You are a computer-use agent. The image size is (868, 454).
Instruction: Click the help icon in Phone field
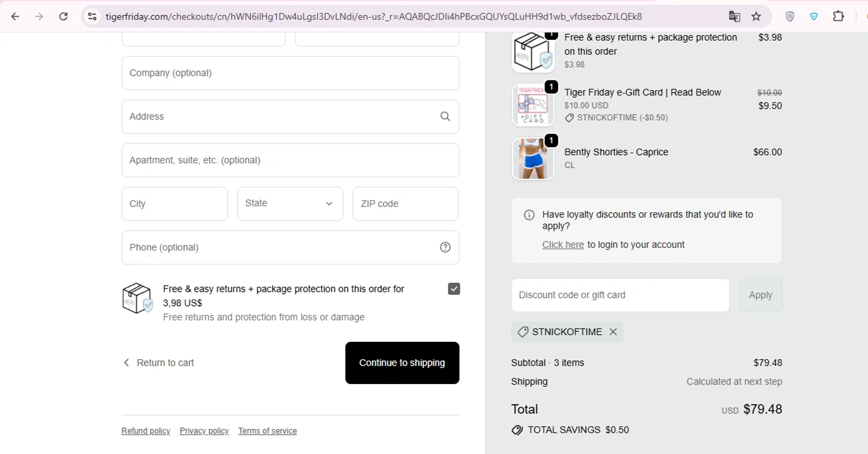[x=445, y=247]
